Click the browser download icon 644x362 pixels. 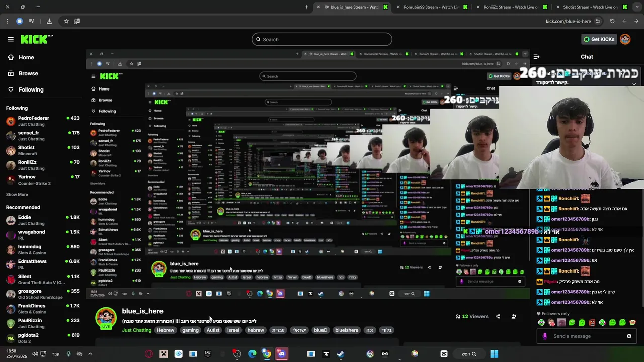(49, 21)
